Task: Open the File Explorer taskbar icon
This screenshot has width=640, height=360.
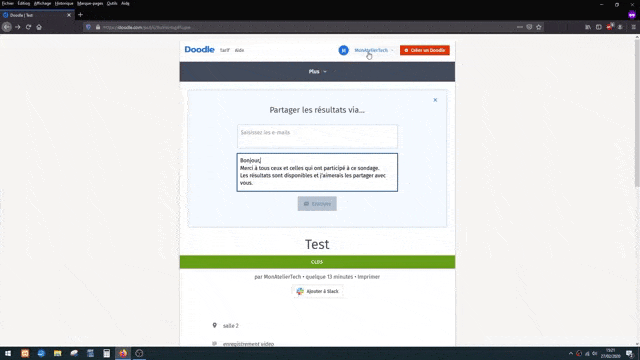Action: pyautogui.click(x=58, y=353)
